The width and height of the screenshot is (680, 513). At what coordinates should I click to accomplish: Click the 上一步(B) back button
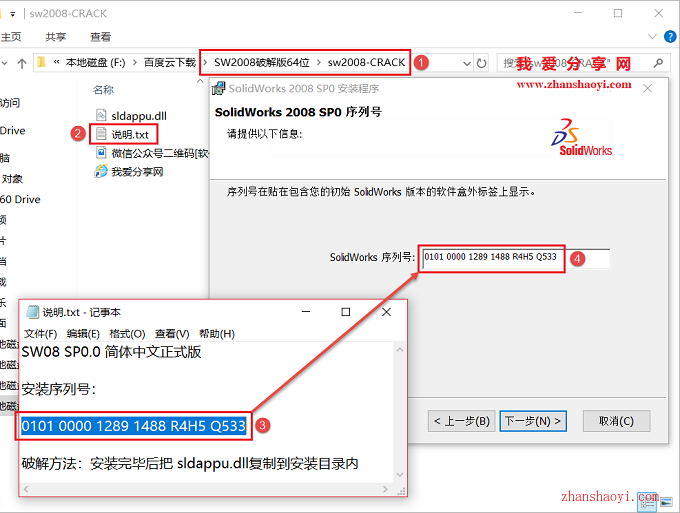coord(462,421)
